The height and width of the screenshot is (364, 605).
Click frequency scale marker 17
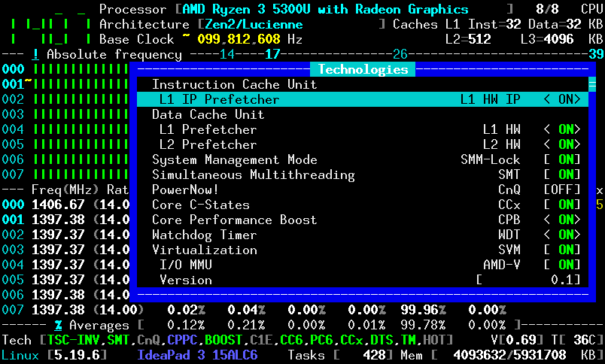tap(272, 54)
